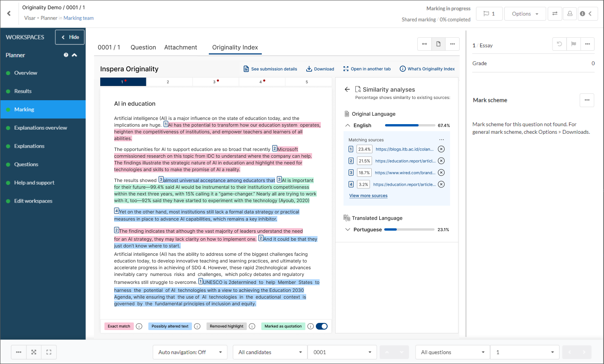Show info for Marked as quotation

click(310, 326)
